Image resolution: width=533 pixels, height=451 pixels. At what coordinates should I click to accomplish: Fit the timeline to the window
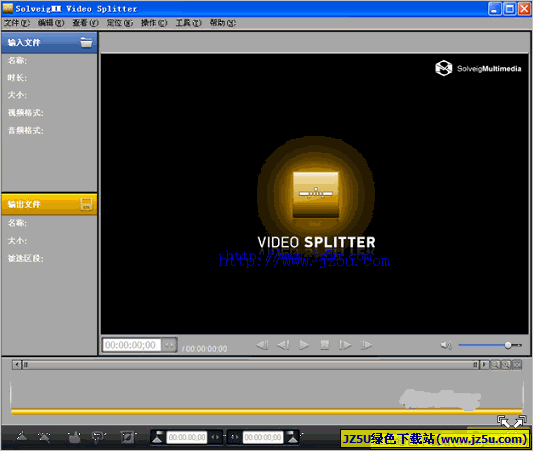517,365
